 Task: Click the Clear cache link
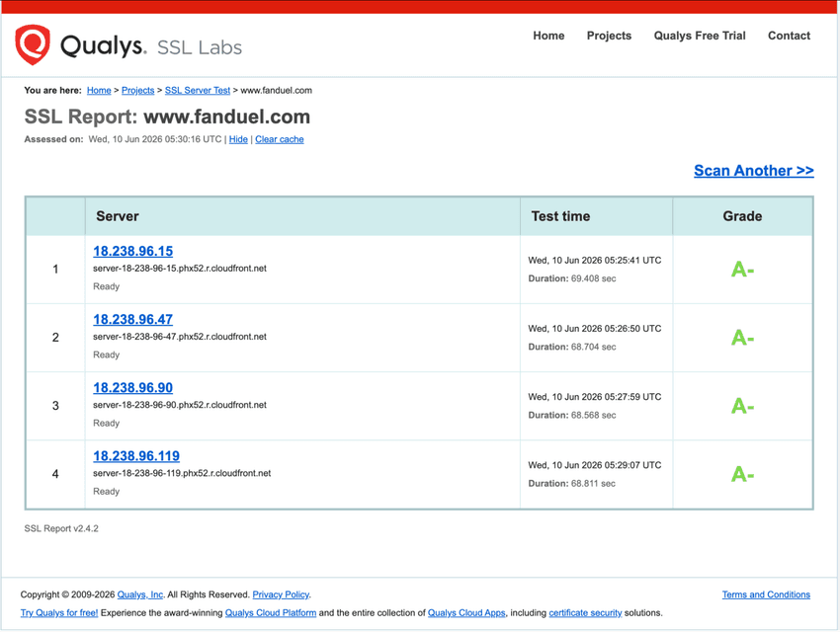coord(279,139)
